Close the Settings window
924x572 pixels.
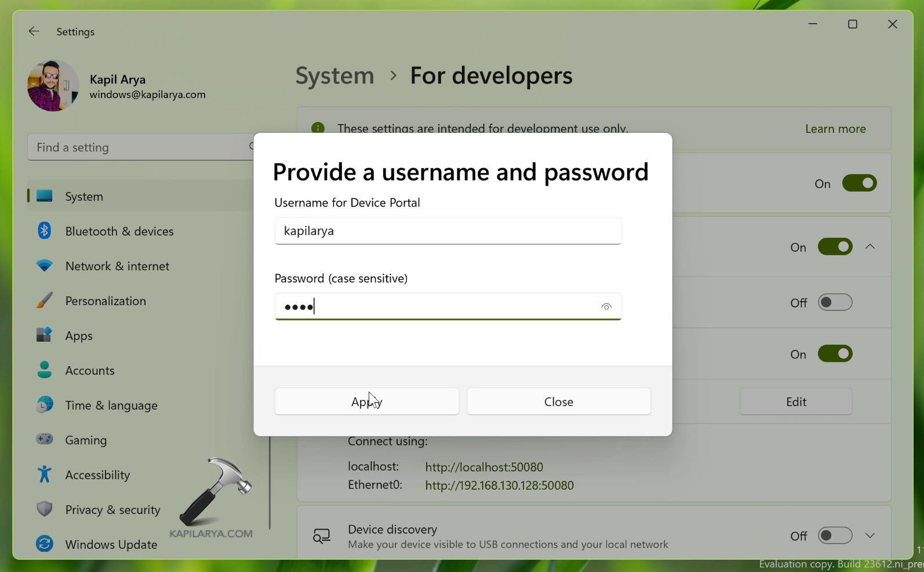pos(893,24)
